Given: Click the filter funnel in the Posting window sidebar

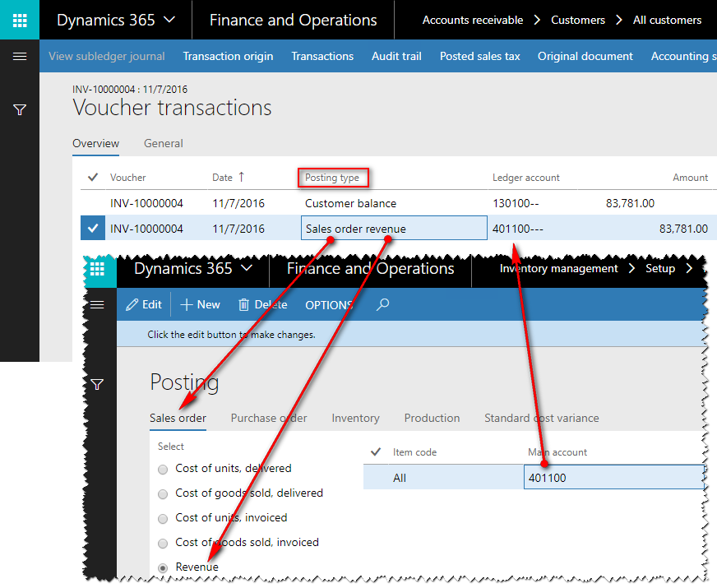Looking at the screenshot, I should [97, 384].
